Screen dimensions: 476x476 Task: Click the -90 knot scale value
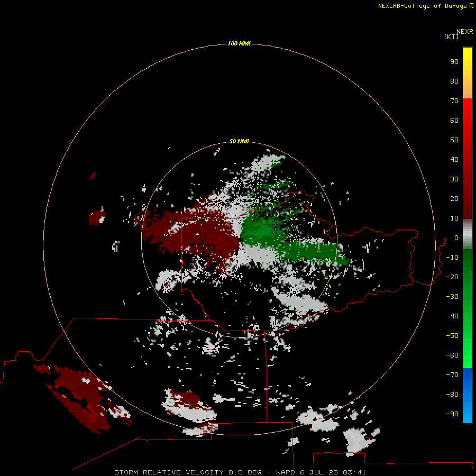coord(452,414)
